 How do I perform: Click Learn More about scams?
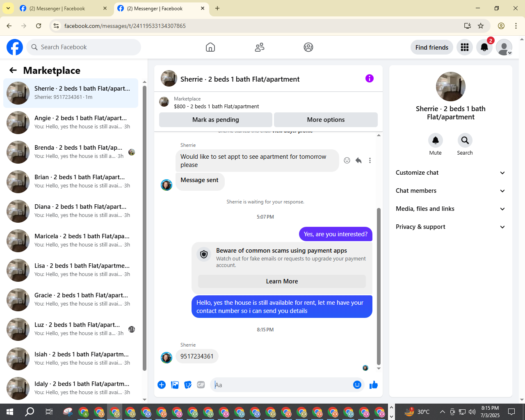coord(282,281)
